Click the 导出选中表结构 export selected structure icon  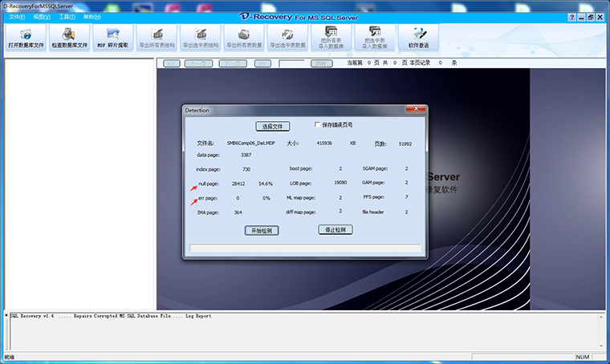coord(201,38)
